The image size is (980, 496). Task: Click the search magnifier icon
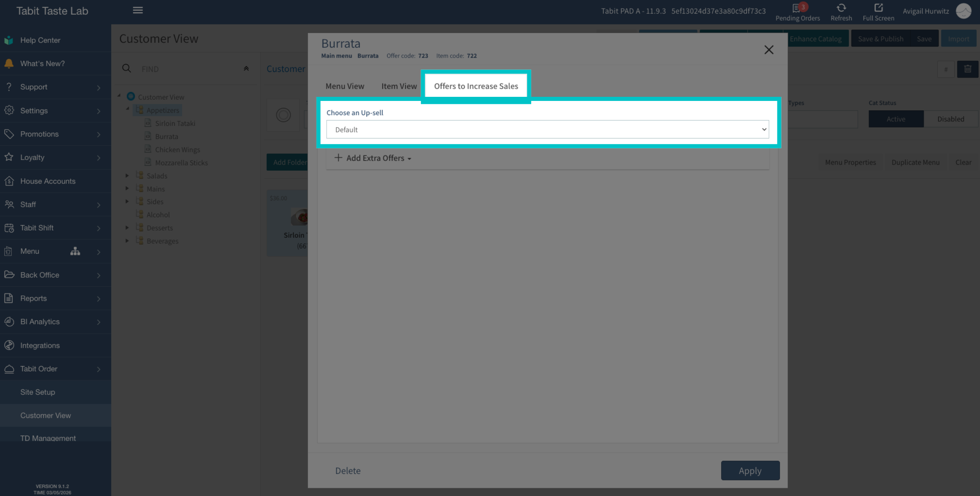[127, 68]
